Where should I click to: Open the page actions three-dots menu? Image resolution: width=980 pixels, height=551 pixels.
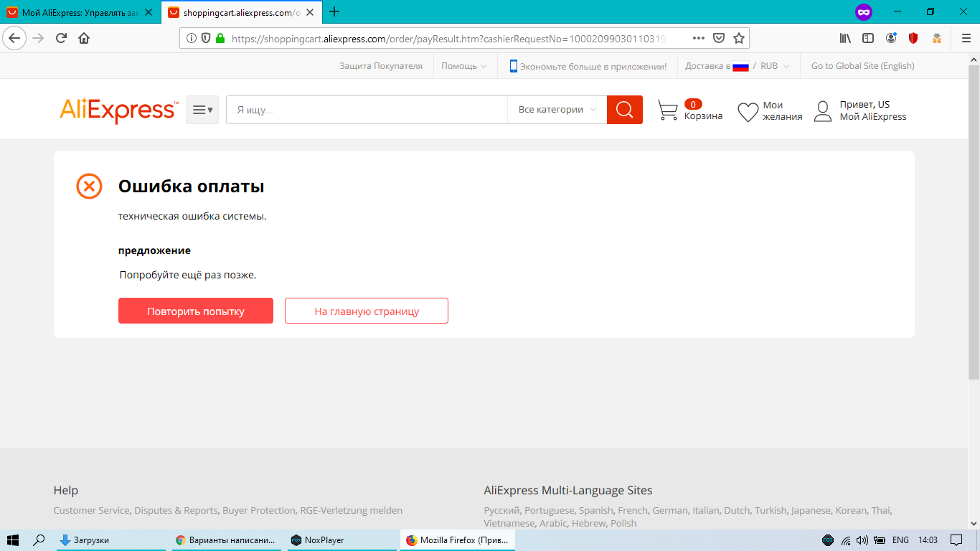[699, 39]
